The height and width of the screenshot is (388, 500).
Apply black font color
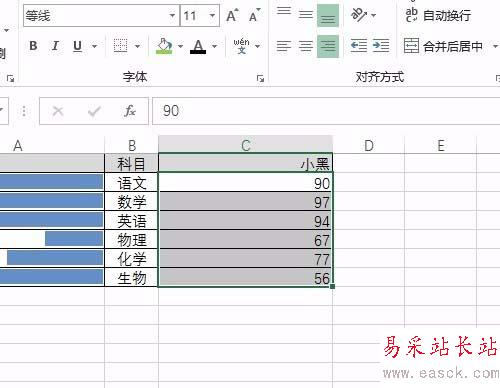(x=198, y=46)
